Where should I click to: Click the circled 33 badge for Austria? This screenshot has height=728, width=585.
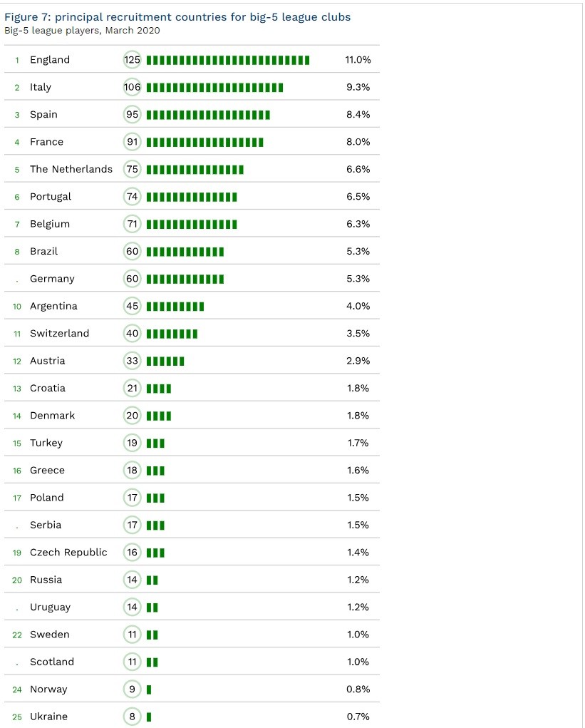(x=133, y=361)
